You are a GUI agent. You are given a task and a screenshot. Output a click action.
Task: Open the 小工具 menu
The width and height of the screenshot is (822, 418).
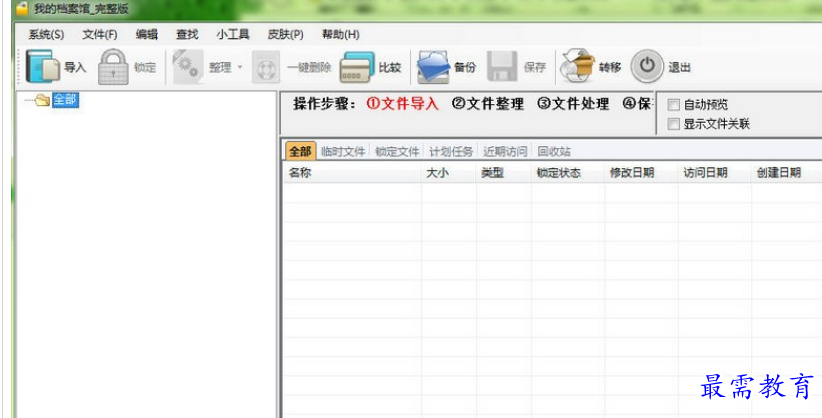(x=232, y=35)
